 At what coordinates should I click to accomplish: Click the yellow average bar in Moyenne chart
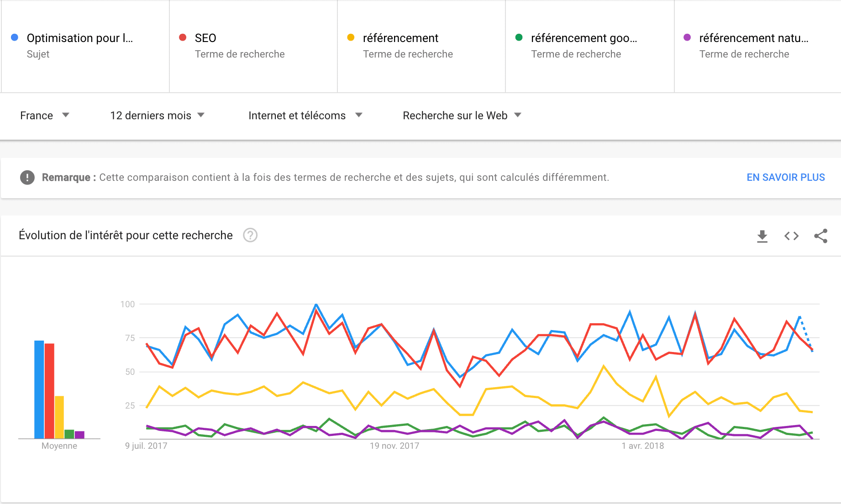click(x=59, y=417)
